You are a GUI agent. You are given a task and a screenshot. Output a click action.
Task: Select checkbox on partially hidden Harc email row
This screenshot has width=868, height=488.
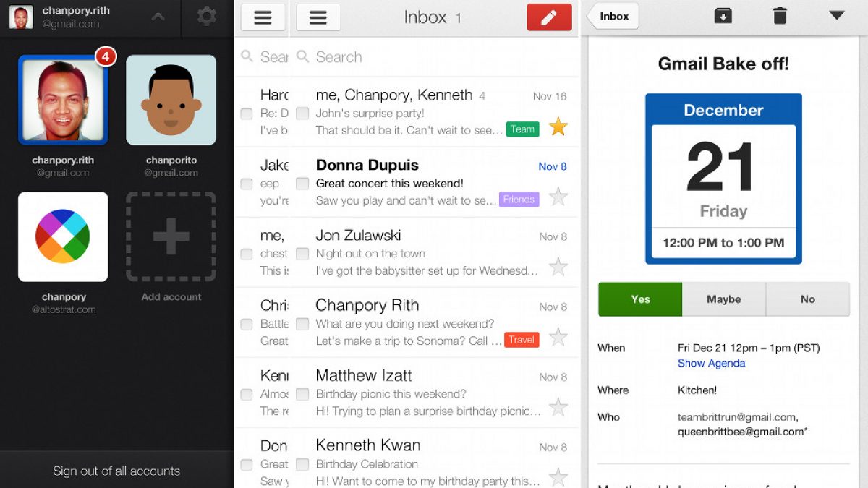(247, 114)
